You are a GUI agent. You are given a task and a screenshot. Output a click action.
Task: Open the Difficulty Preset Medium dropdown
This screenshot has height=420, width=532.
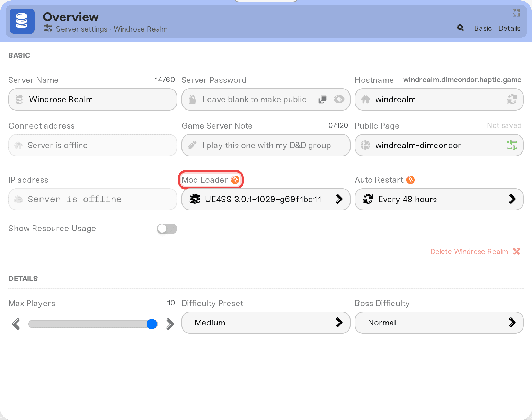[266, 323]
